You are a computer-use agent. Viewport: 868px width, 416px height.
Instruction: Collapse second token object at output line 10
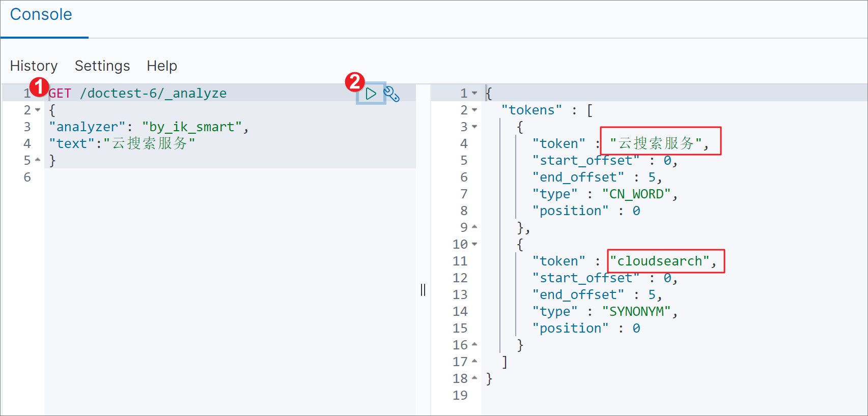click(474, 244)
